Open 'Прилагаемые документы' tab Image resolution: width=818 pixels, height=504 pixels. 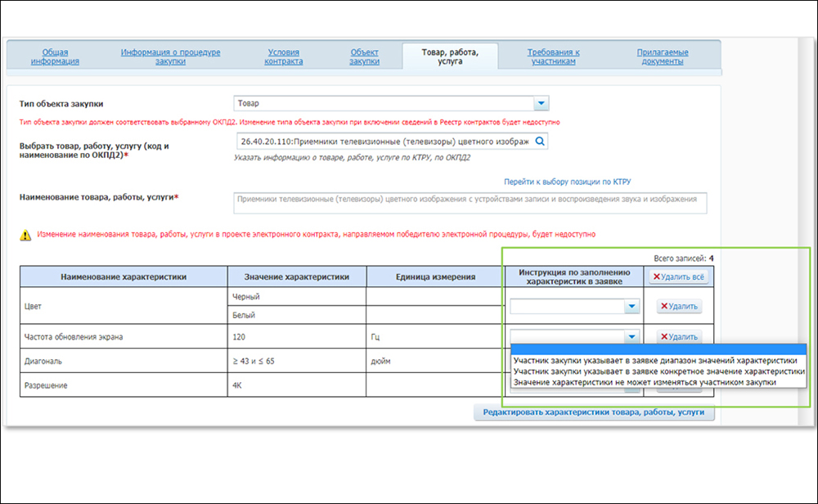[663, 56]
